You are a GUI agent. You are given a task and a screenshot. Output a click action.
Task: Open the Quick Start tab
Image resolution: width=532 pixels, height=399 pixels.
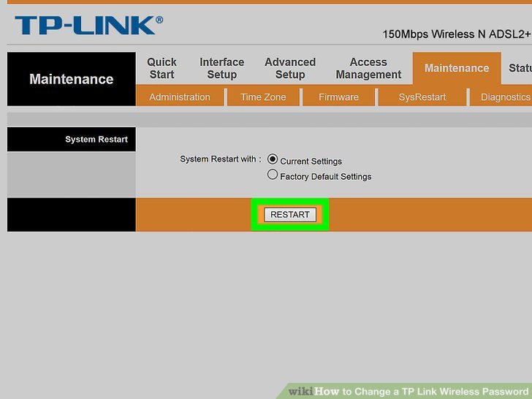coord(161,68)
